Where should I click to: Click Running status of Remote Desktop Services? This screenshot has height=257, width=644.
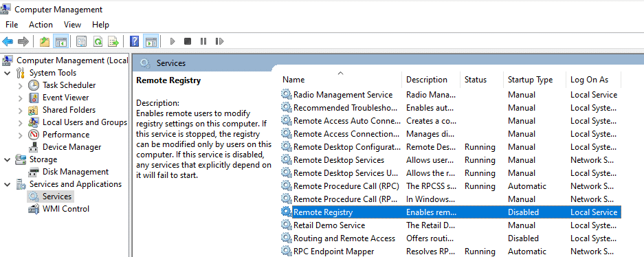(x=480, y=159)
